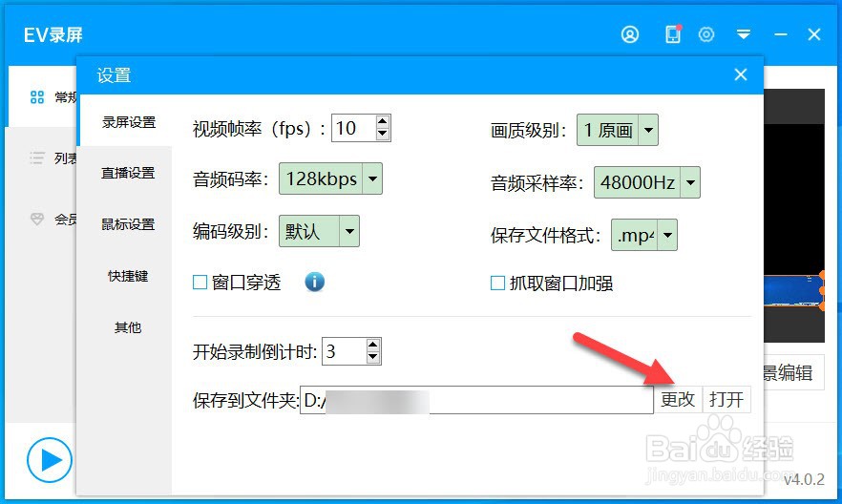Click 更改 to change save folder

pyautogui.click(x=678, y=399)
